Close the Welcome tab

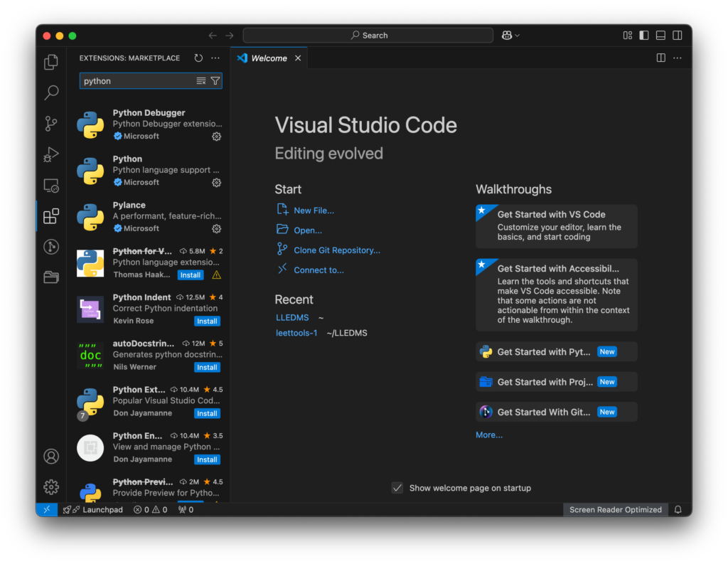click(298, 58)
